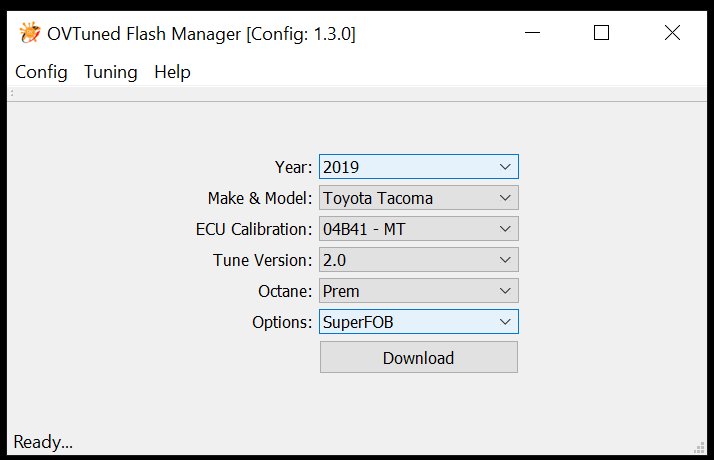Click the Make & Model: label

pyautogui.click(x=260, y=198)
